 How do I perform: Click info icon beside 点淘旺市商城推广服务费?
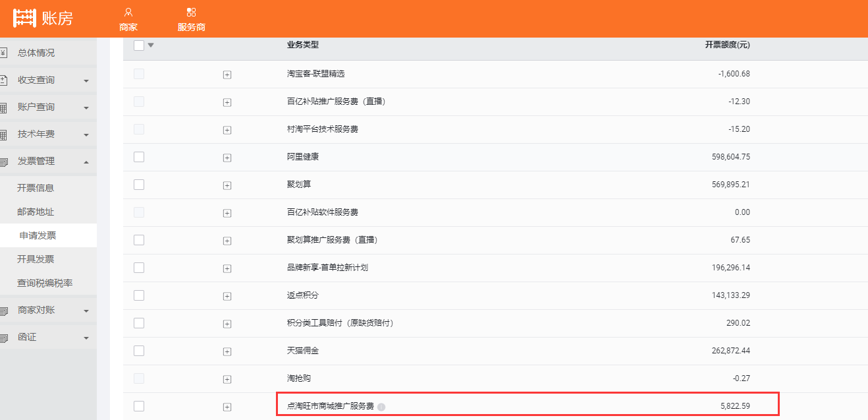tap(381, 407)
